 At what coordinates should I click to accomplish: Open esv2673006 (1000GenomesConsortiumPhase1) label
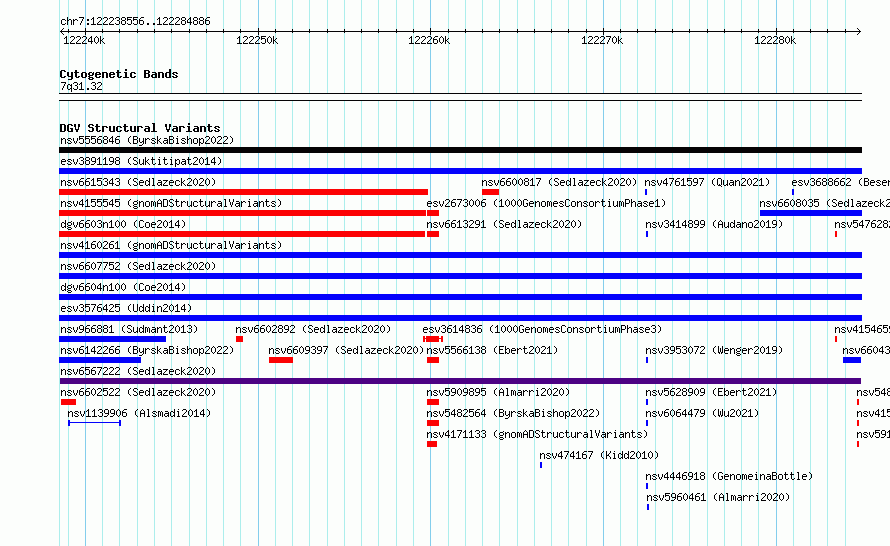pos(546,203)
